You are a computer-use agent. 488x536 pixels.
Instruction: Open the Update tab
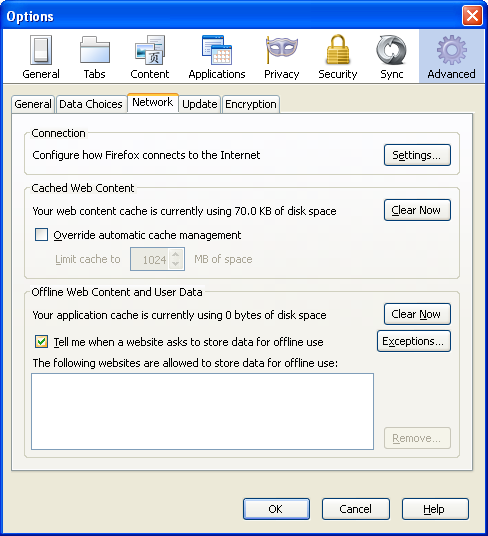pos(200,104)
